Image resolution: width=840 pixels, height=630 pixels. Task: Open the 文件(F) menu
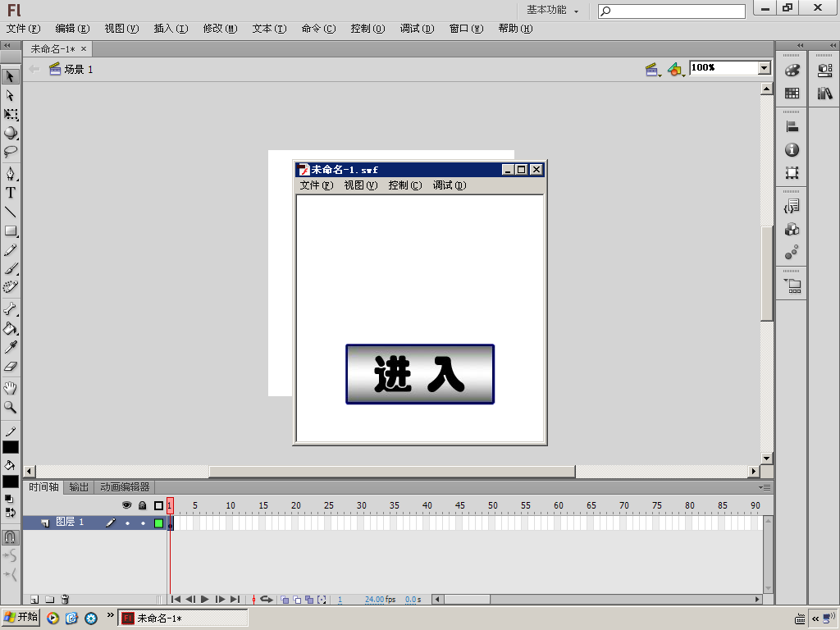(x=23, y=29)
